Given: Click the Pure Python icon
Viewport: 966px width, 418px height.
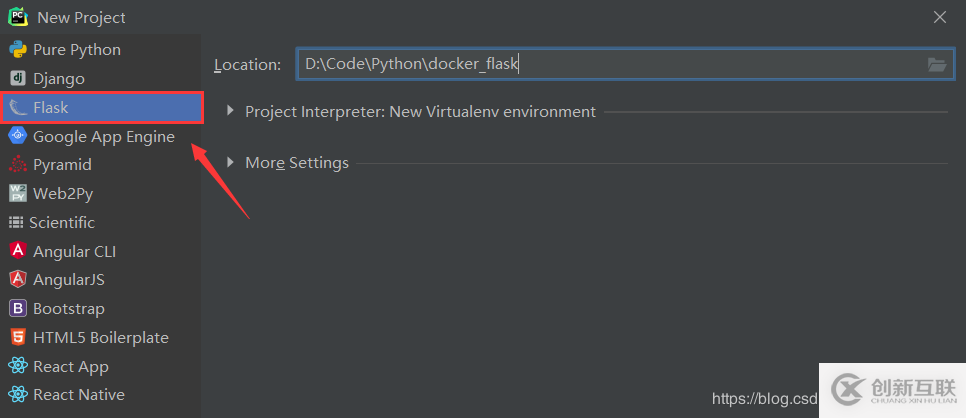Looking at the screenshot, I should 17,50.
